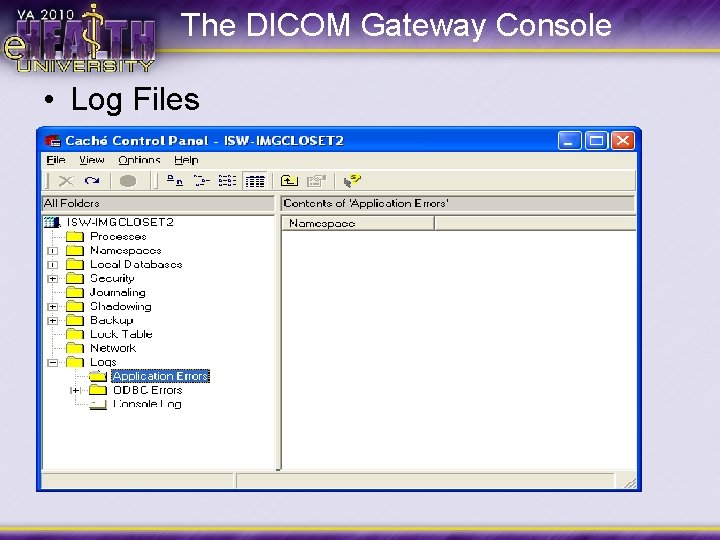
Task: Click the Up One Level folder icon
Action: click(x=289, y=181)
